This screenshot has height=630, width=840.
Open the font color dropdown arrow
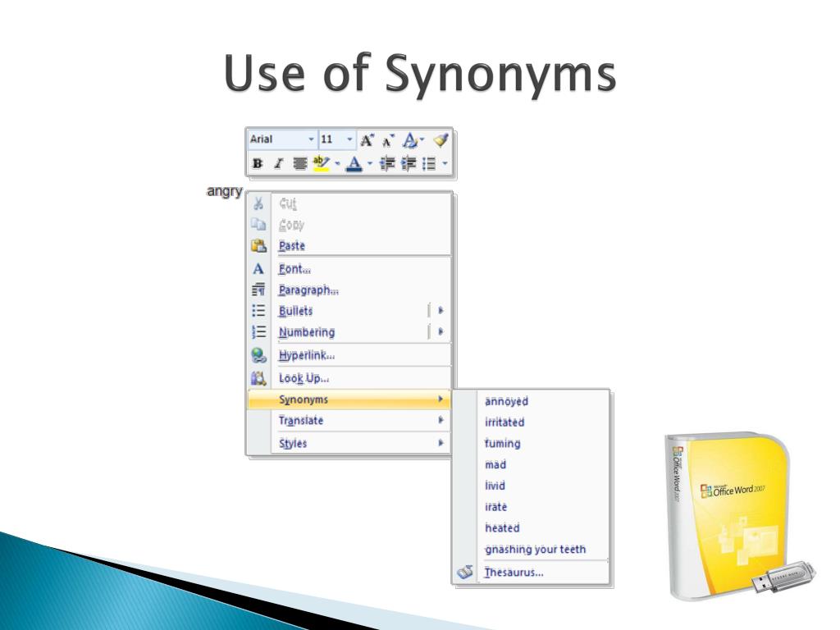click(x=370, y=163)
